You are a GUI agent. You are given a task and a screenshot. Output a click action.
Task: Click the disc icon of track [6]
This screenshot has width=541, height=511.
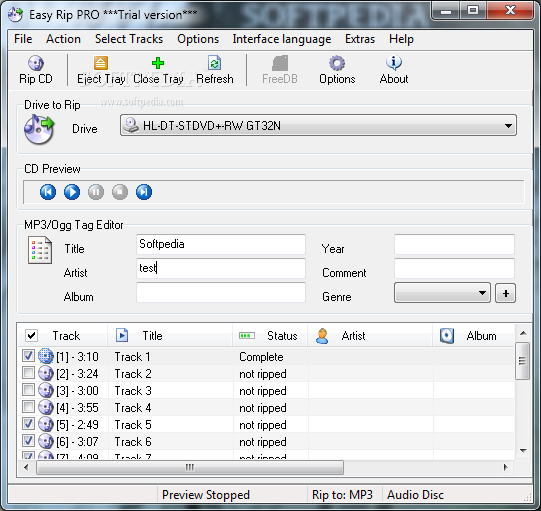(x=46, y=441)
